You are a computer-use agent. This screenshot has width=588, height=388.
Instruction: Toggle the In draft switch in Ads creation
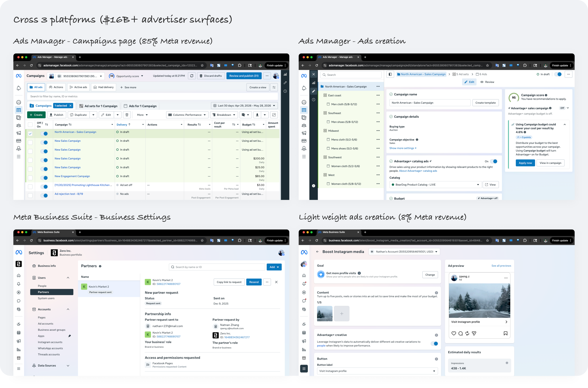click(x=558, y=74)
